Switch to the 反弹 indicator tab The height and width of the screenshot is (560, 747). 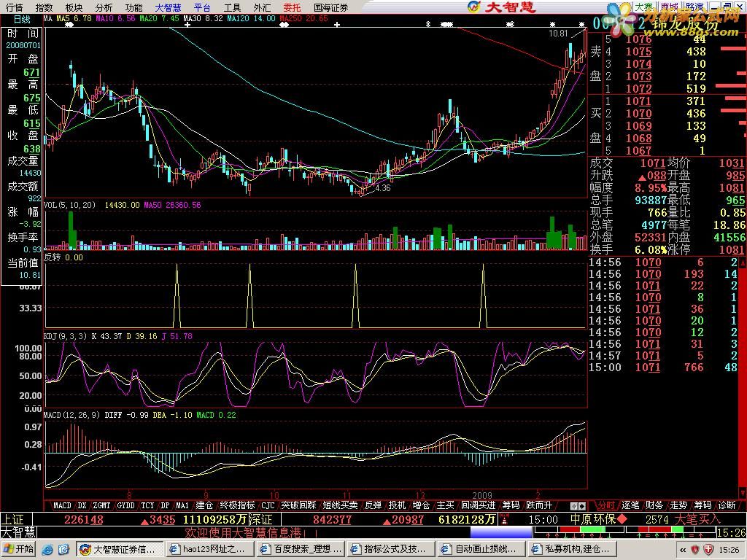(x=373, y=505)
